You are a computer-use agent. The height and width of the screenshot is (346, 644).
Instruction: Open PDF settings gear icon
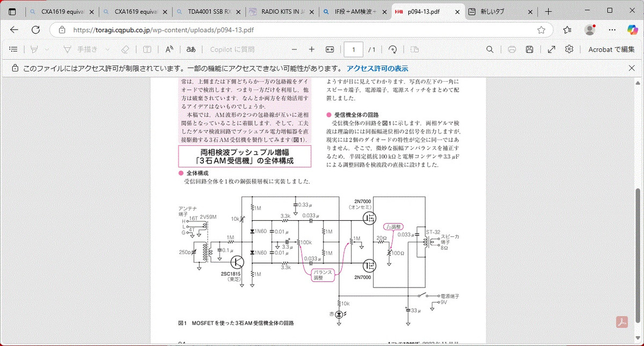tap(569, 49)
